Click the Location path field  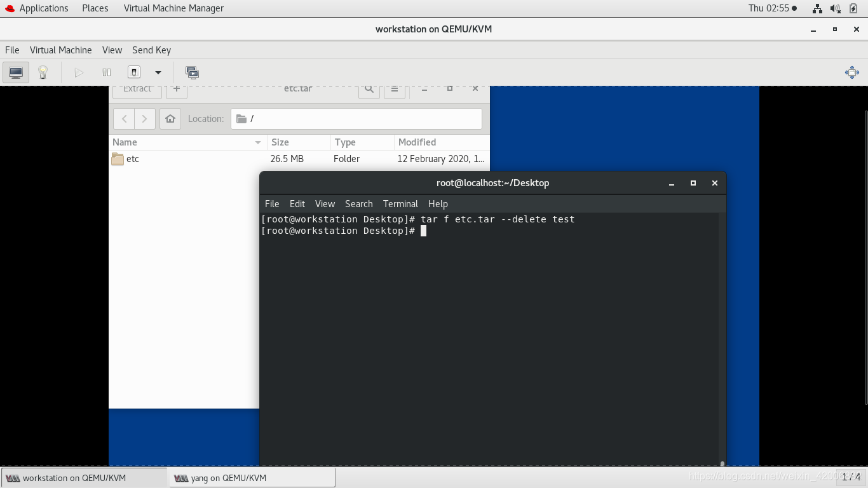[356, 119]
